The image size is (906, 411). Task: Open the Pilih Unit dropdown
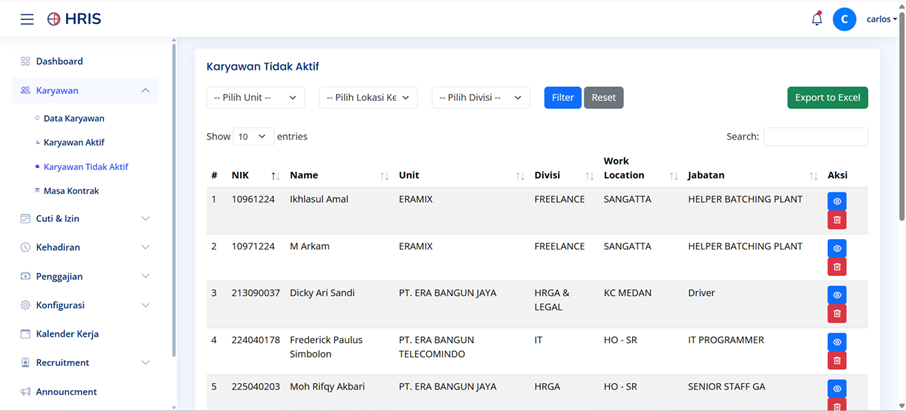coord(255,98)
